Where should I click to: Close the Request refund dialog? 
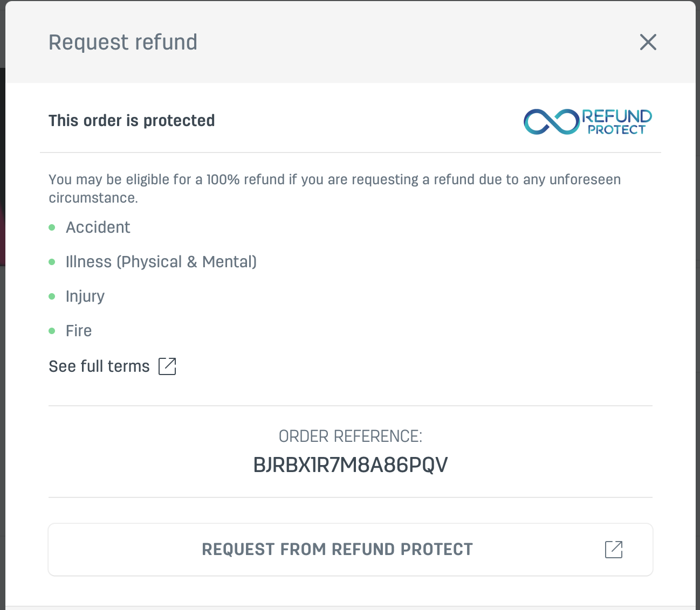(x=648, y=42)
